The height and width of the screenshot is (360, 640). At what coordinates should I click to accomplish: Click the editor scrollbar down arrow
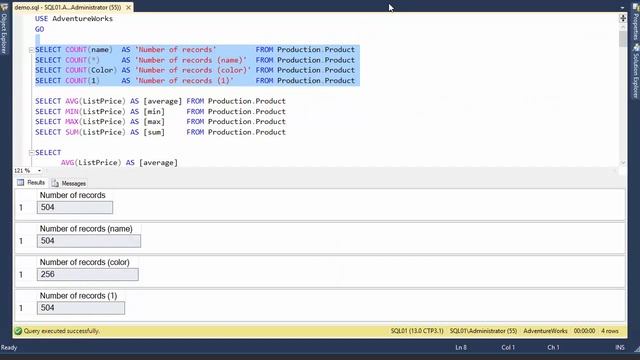click(x=622, y=162)
